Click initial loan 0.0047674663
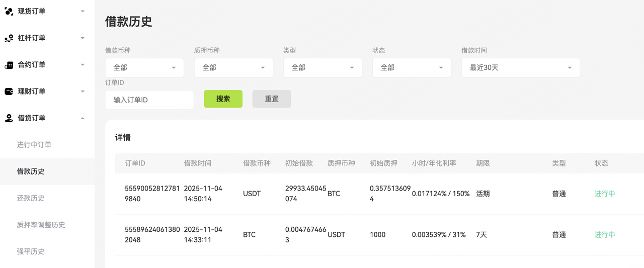This screenshot has height=268, width=644. click(305, 235)
